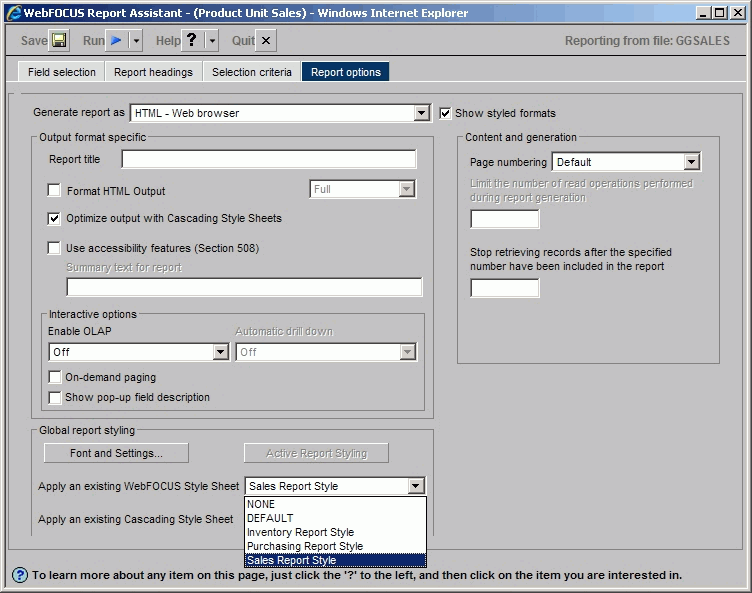Enable Format HTML Output checkbox
Screen dimensions: 752x593
click(54, 190)
